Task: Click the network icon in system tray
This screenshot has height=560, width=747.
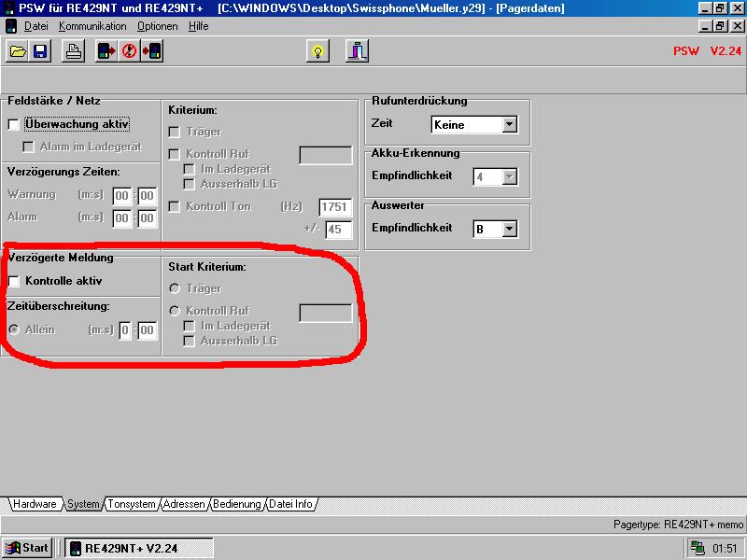Action: click(698, 548)
